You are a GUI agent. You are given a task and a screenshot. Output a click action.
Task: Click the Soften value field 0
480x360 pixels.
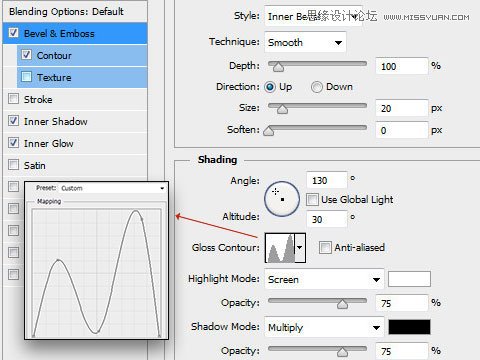(x=402, y=130)
